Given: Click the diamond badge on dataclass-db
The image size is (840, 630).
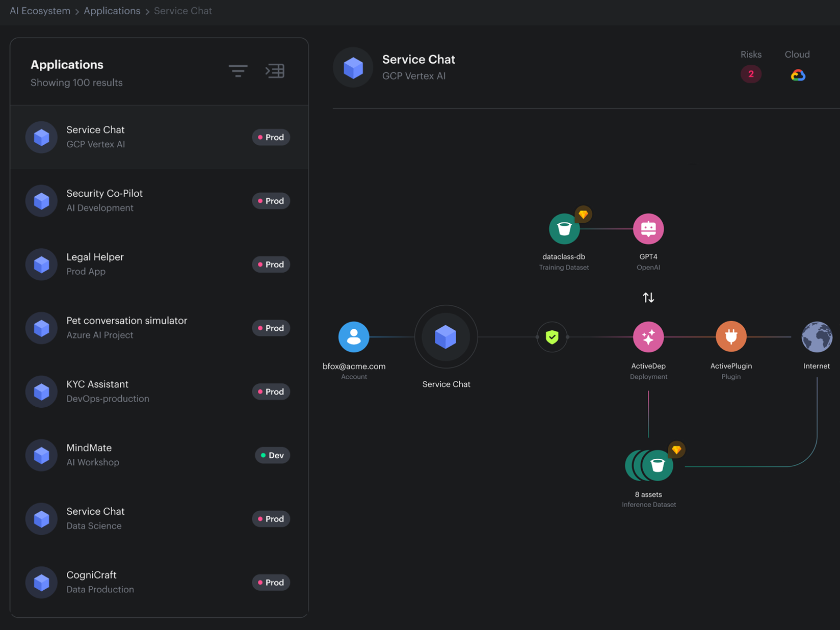Looking at the screenshot, I should [x=583, y=214].
